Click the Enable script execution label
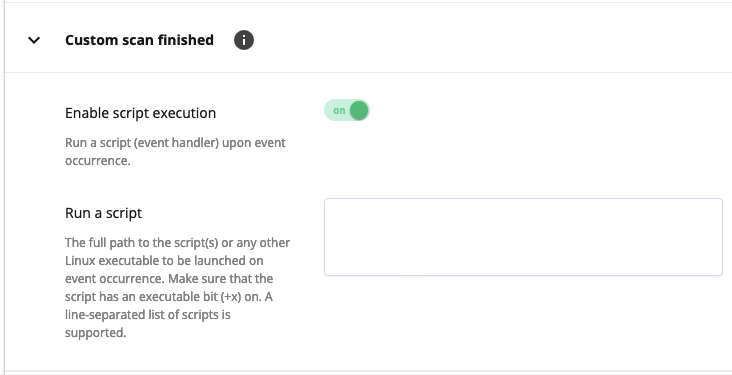The width and height of the screenshot is (732, 375). click(x=141, y=113)
